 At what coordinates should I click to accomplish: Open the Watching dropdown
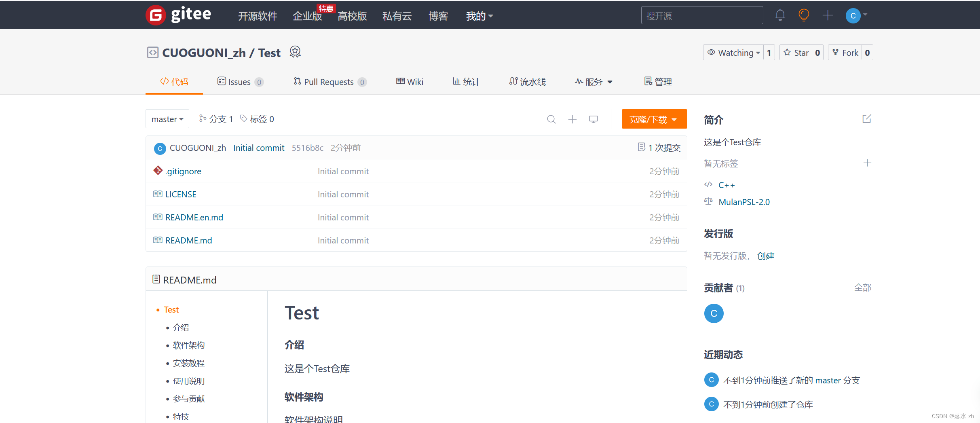pyautogui.click(x=733, y=53)
